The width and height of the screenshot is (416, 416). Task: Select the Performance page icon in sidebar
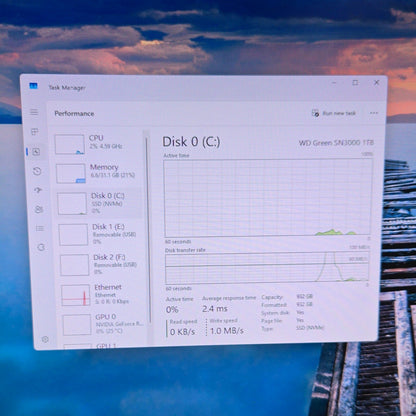[x=36, y=152]
